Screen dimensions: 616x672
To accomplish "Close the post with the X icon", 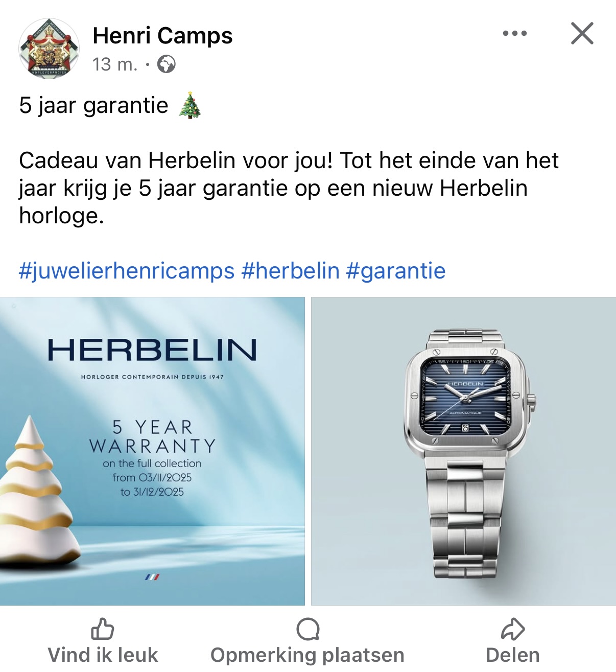I will point(582,34).
